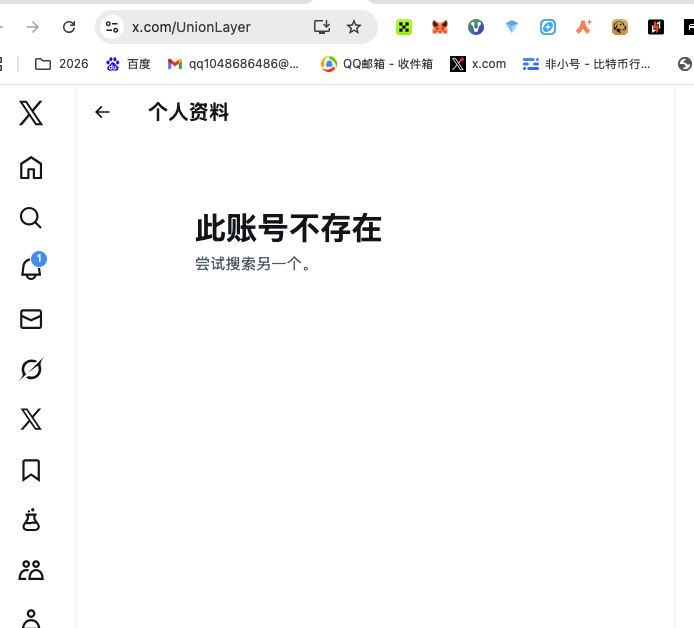Open Profile person icon
Viewport: 694px width, 628px height.
[31, 619]
